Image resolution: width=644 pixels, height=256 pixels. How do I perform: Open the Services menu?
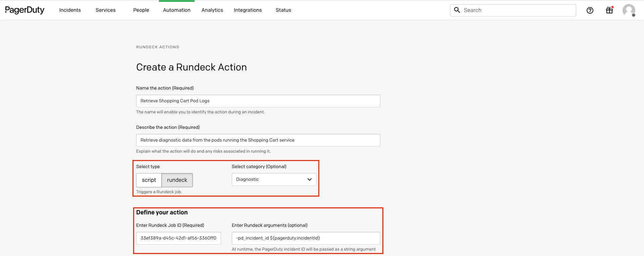point(106,10)
